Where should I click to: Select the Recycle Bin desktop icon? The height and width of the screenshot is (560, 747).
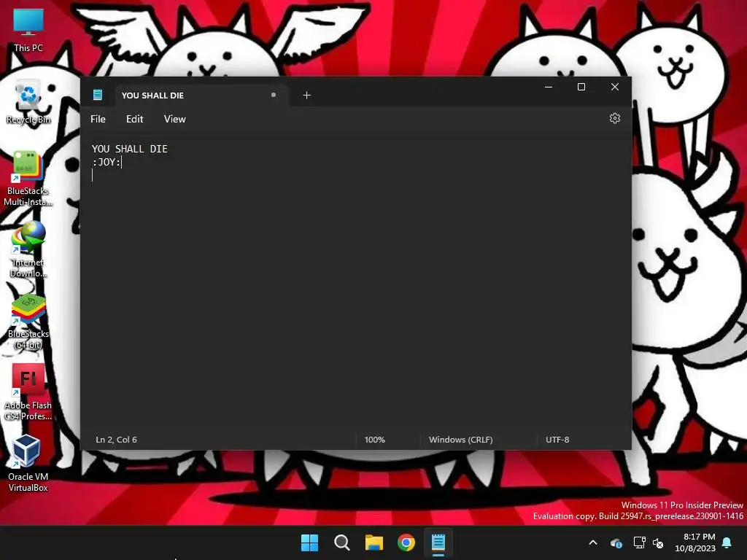[28, 102]
